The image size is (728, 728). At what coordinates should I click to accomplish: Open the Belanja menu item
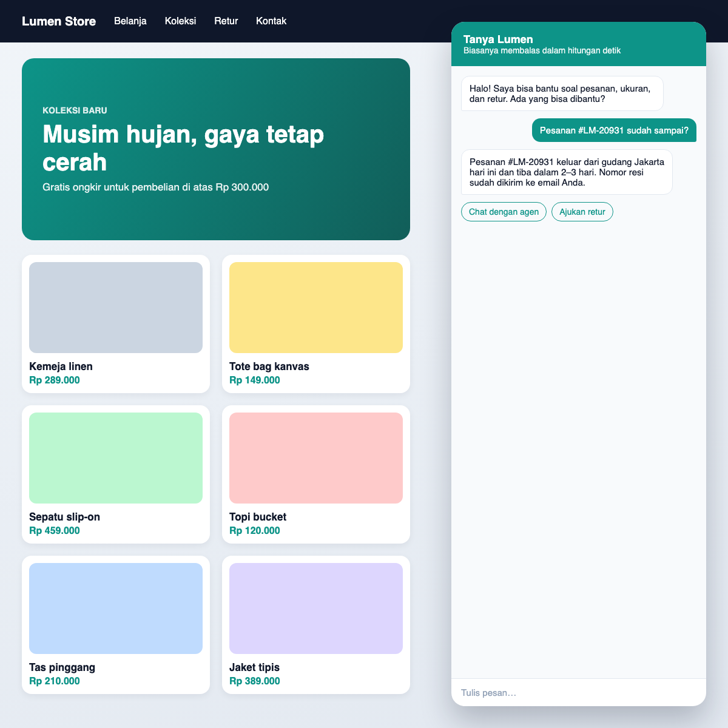click(x=130, y=21)
